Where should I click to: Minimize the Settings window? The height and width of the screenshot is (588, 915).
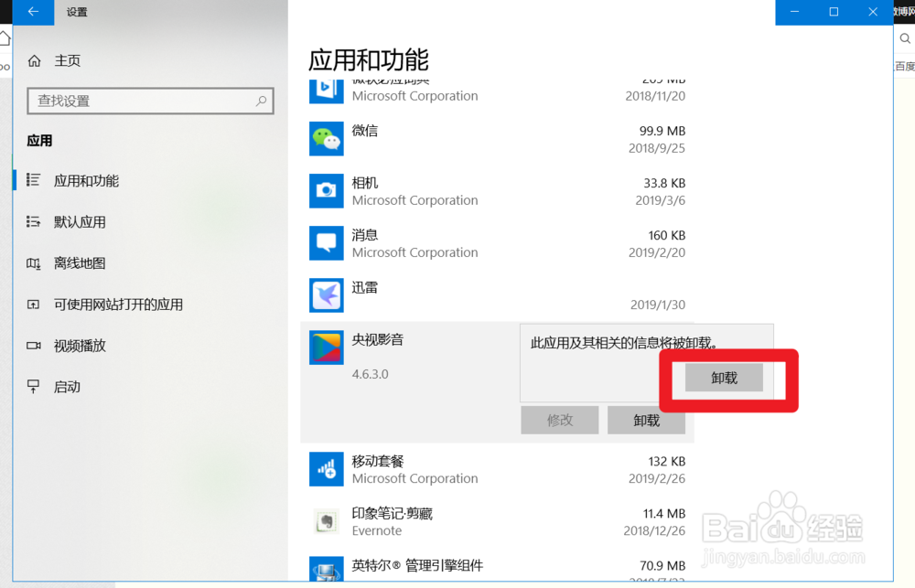(794, 12)
